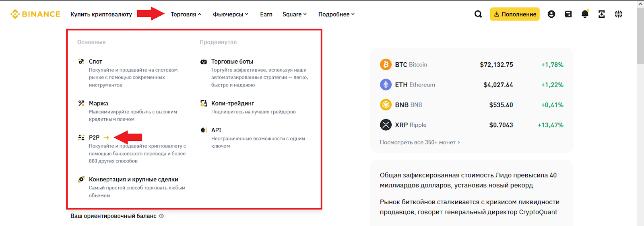Viewport: 644px width, 226px height.
Task: Click the app download icon
Action: tap(602, 14)
